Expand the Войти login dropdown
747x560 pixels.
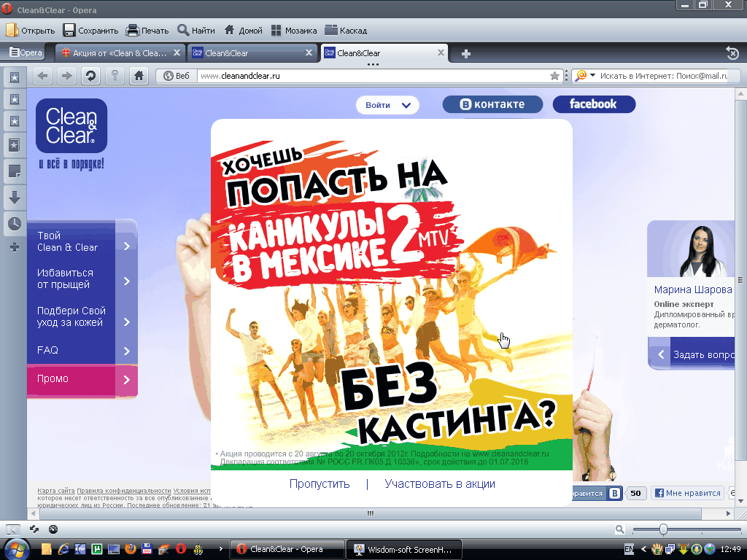tap(388, 105)
